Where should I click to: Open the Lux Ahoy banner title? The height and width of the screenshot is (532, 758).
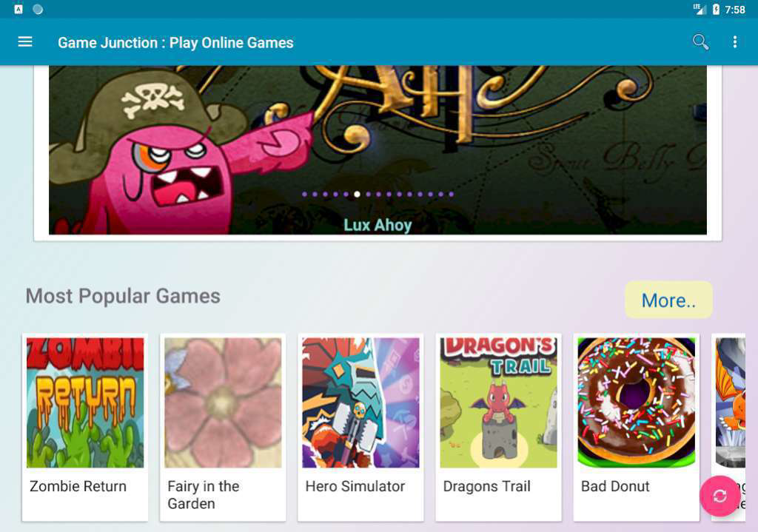pos(378,225)
